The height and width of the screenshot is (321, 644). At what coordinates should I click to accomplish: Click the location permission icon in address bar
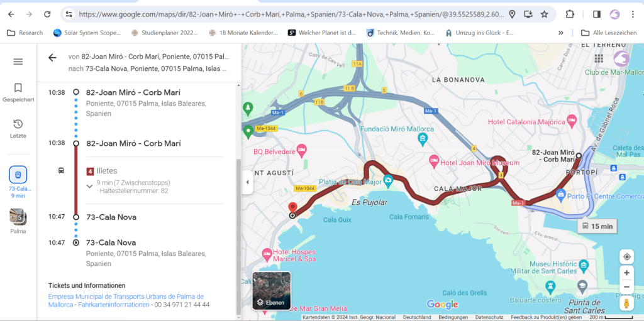[x=512, y=14]
